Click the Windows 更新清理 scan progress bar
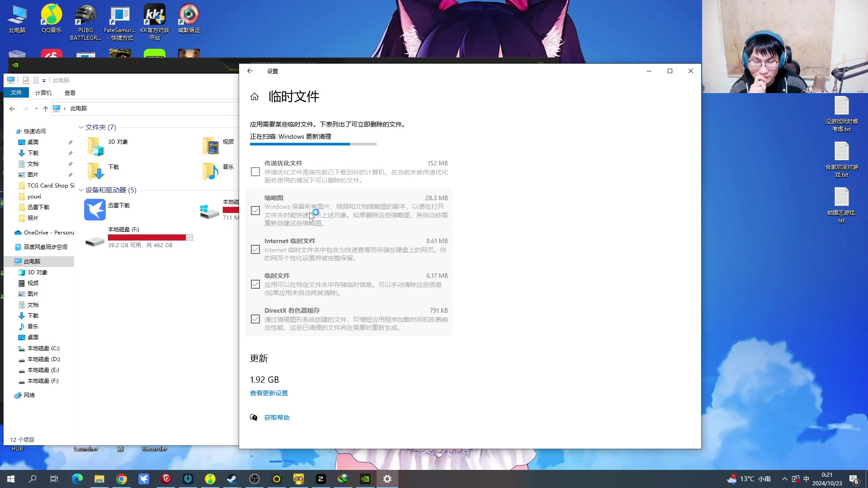Viewport: 868px width, 488px height. [313, 144]
